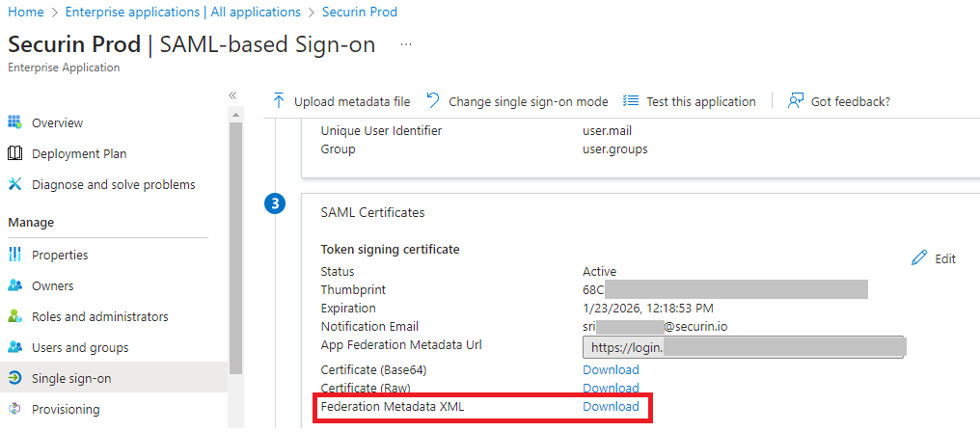Click the Overview icon in sidebar
Screen dimensions: 980x432
[14, 122]
